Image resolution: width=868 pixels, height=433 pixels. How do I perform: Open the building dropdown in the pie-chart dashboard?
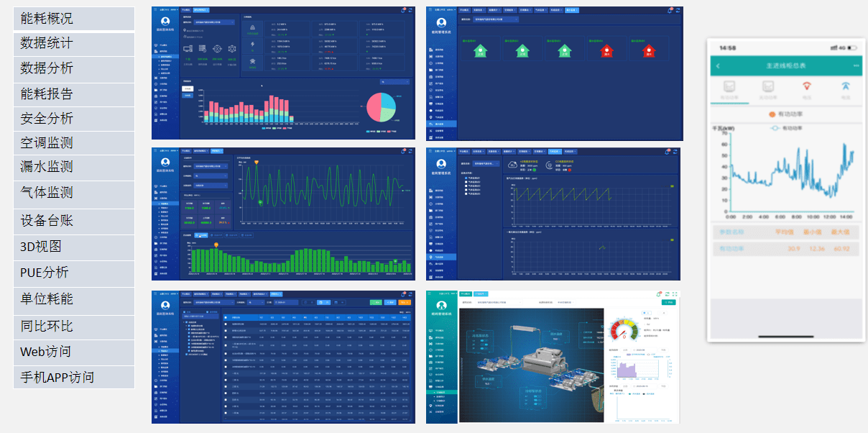[215, 22]
